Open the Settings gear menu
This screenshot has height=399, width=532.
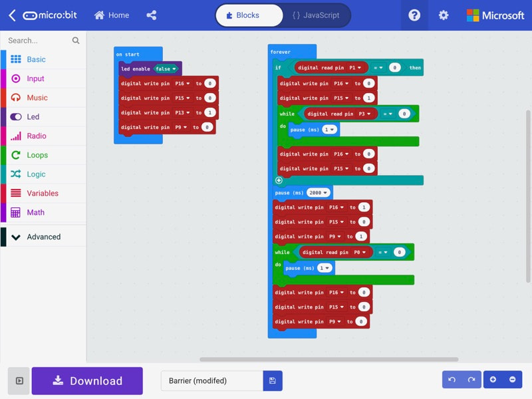click(x=444, y=15)
